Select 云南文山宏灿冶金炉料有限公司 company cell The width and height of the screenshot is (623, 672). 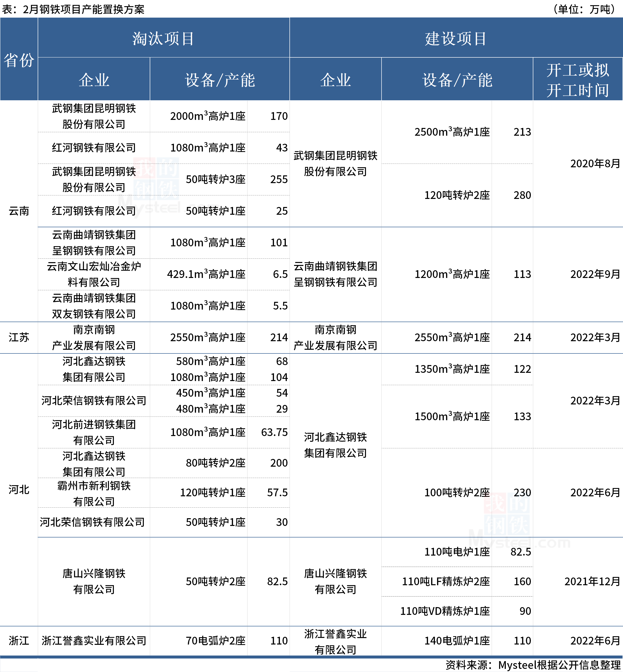coord(94,274)
